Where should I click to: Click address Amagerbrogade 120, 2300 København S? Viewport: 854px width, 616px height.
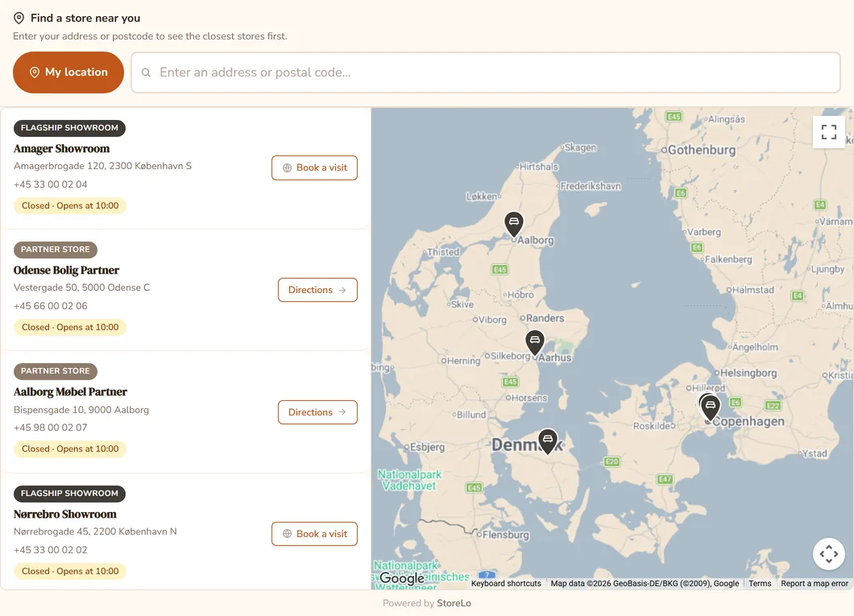(103, 166)
